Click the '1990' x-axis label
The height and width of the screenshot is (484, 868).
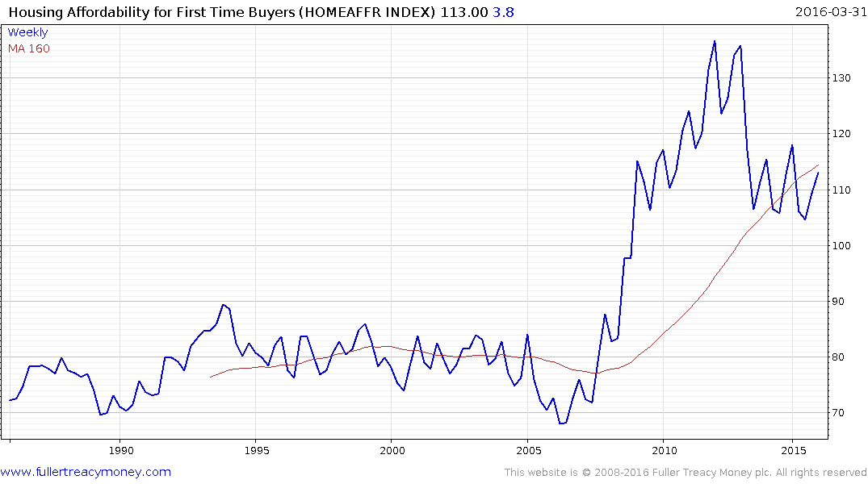(120, 450)
